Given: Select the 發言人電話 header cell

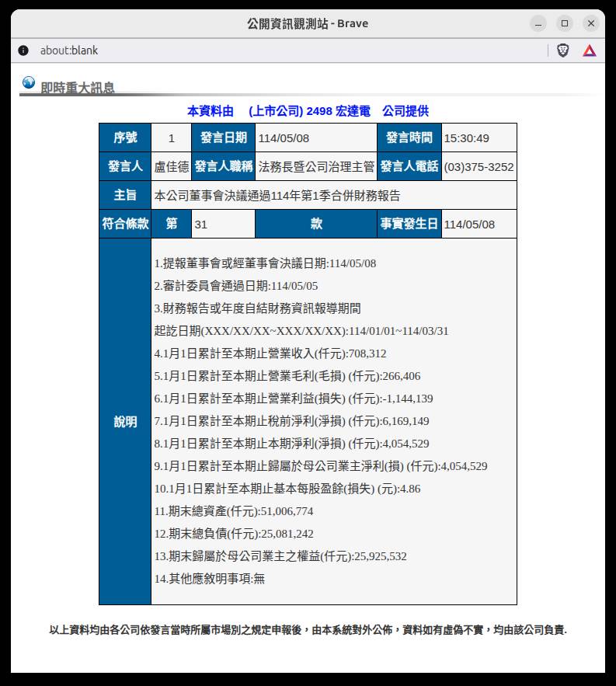Looking at the screenshot, I should pyautogui.click(x=409, y=166).
